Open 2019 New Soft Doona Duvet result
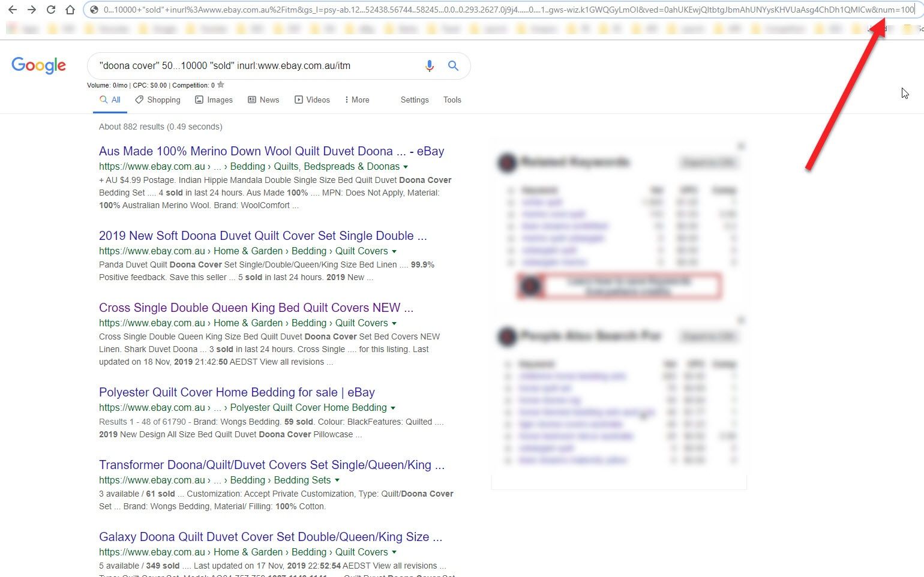Image resolution: width=924 pixels, height=577 pixels. pos(263,236)
